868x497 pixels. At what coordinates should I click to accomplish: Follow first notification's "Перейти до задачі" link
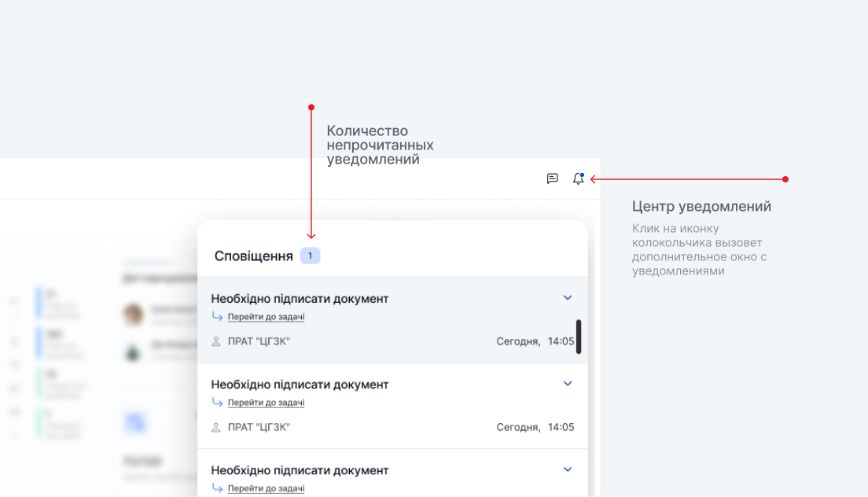pyautogui.click(x=266, y=317)
